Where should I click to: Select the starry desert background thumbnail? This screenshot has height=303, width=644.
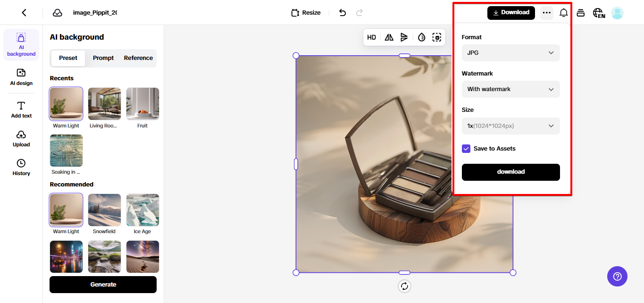[x=142, y=257]
